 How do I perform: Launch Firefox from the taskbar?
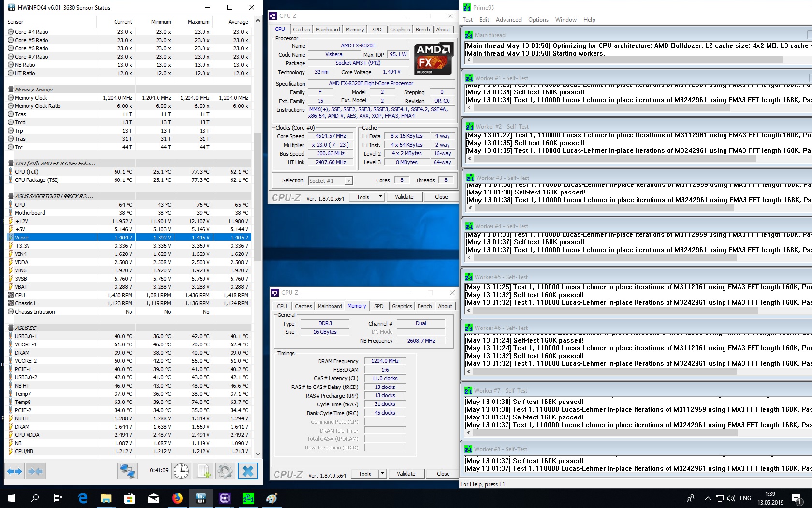pyautogui.click(x=177, y=498)
